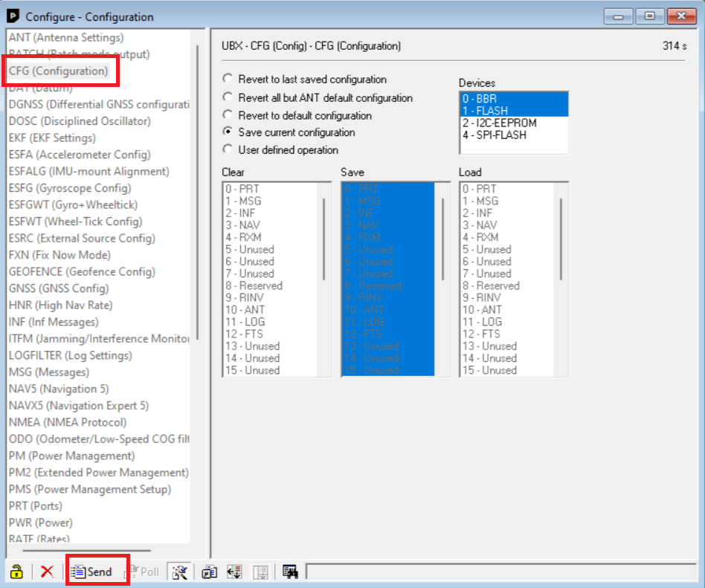Screen dimensions: 705x588
Task: Choose Revert to default configuration option
Action: click(x=228, y=115)
